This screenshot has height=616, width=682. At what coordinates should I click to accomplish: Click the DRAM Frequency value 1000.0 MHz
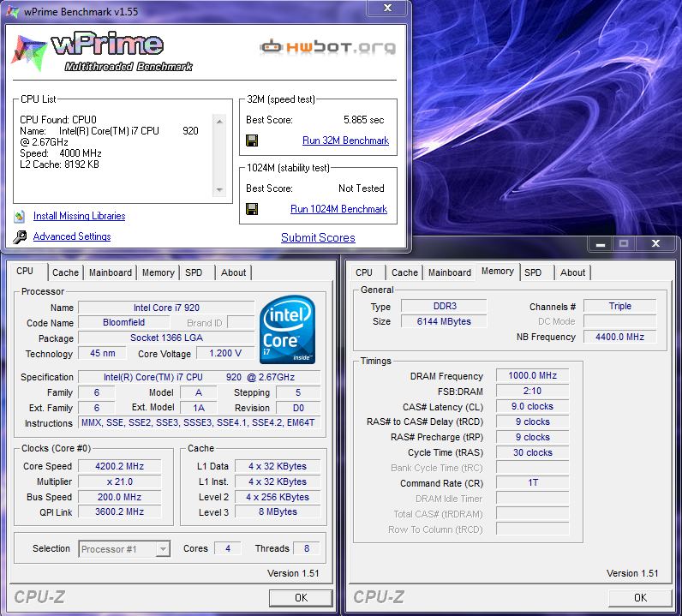point(532,375)
